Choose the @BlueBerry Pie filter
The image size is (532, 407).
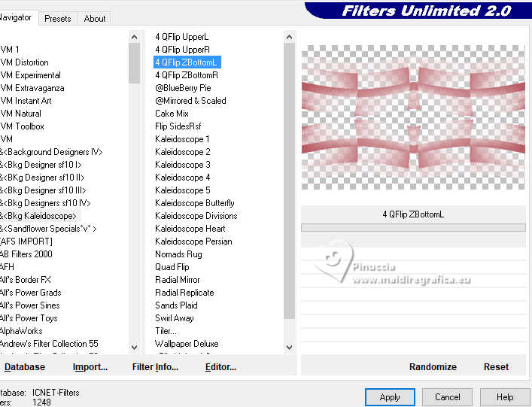[x=183, y=88]
